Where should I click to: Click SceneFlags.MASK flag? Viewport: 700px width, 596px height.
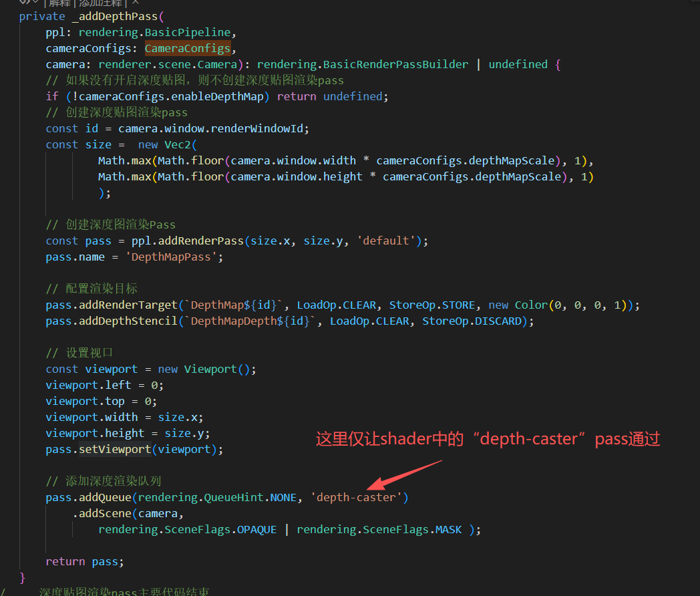[412, 531]
